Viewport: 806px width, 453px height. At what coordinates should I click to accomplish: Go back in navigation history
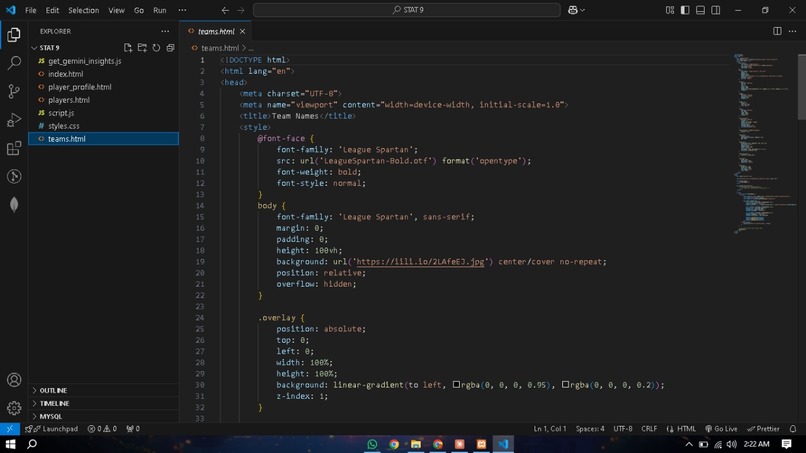click(225, 10)
